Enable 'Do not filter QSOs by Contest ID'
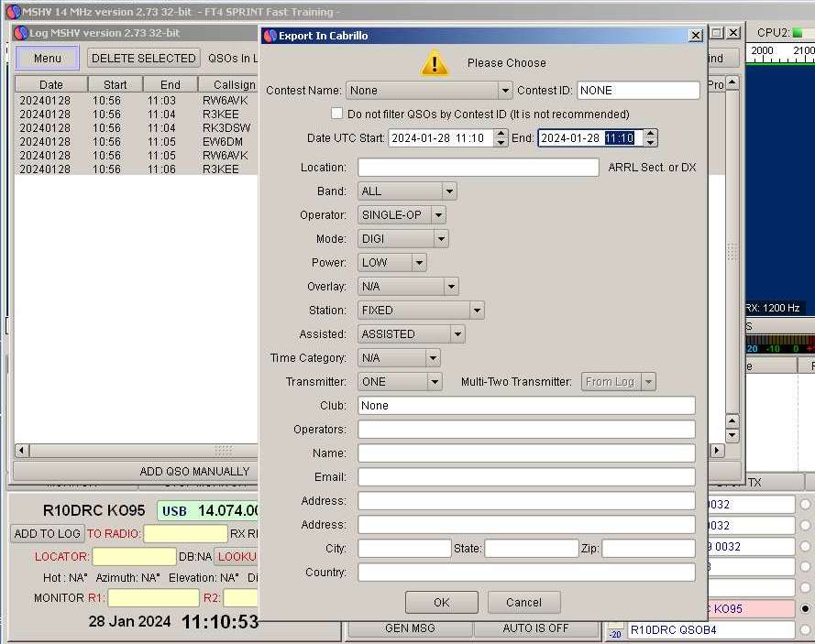Image resolution: width=815 pixels, height=644 pixels. pos(337,115)
